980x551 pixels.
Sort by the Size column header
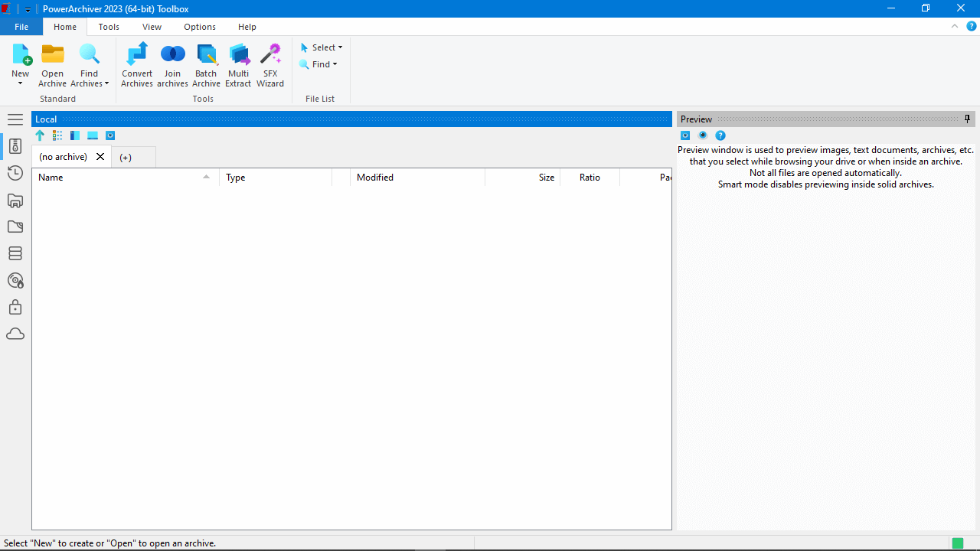pyautogui.click(x=523, y=178)
